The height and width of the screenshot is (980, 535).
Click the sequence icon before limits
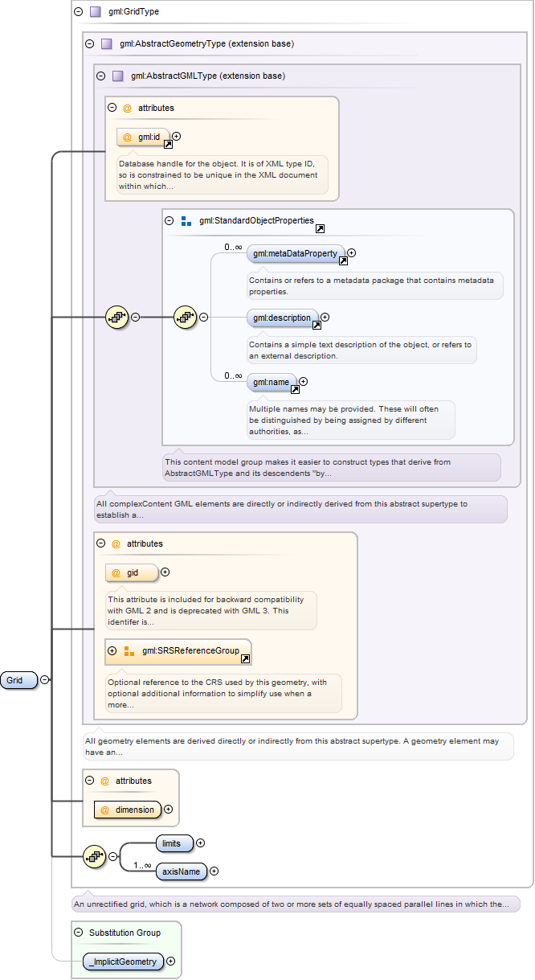[x=95, y=857]
